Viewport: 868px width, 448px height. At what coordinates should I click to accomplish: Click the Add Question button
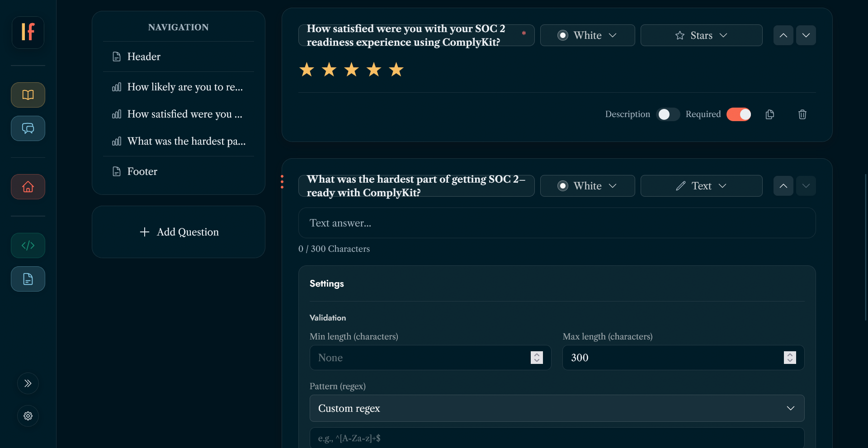click(178, 232)
